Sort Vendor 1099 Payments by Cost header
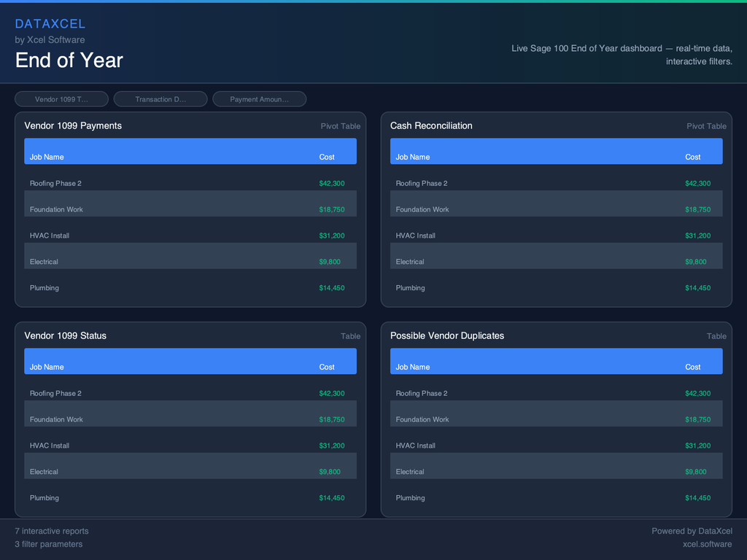The image size is (747, 560). pyautogui.click(x=327, y=157)
